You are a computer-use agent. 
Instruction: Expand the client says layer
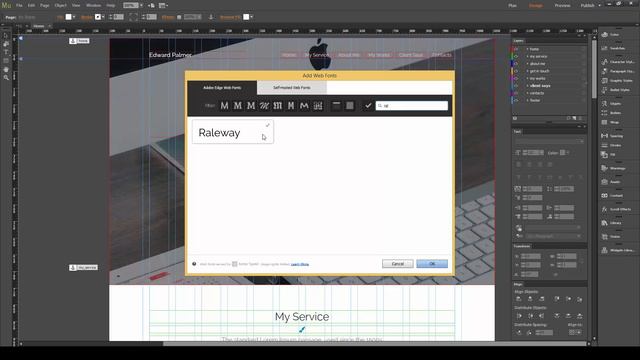pyautogui.click(x=527, y=86)
